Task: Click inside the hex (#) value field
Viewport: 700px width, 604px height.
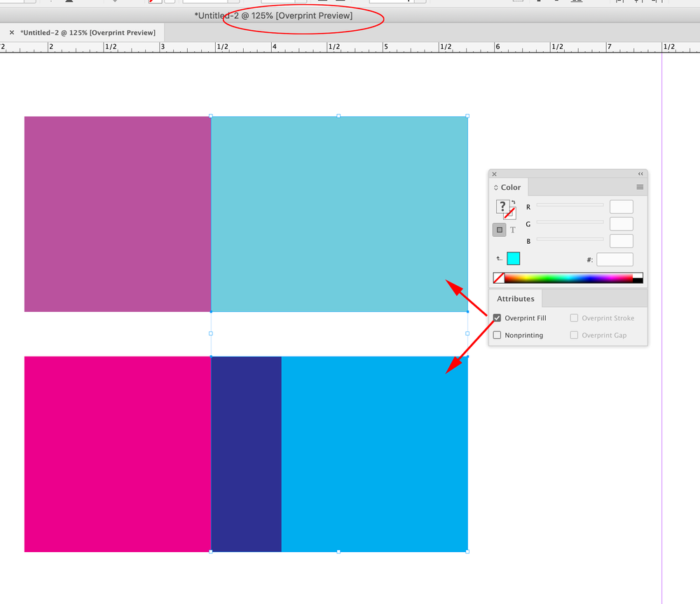Action: [615, 259]
